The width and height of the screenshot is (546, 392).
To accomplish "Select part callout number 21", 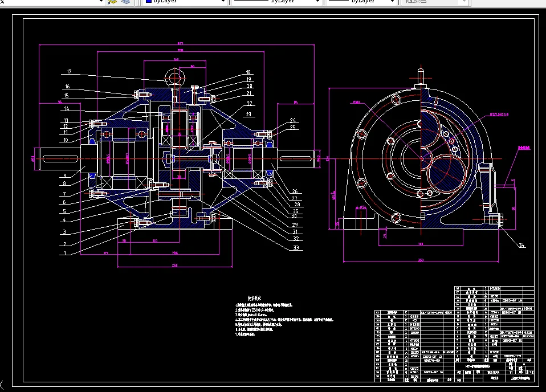I will tap(248, 93).
